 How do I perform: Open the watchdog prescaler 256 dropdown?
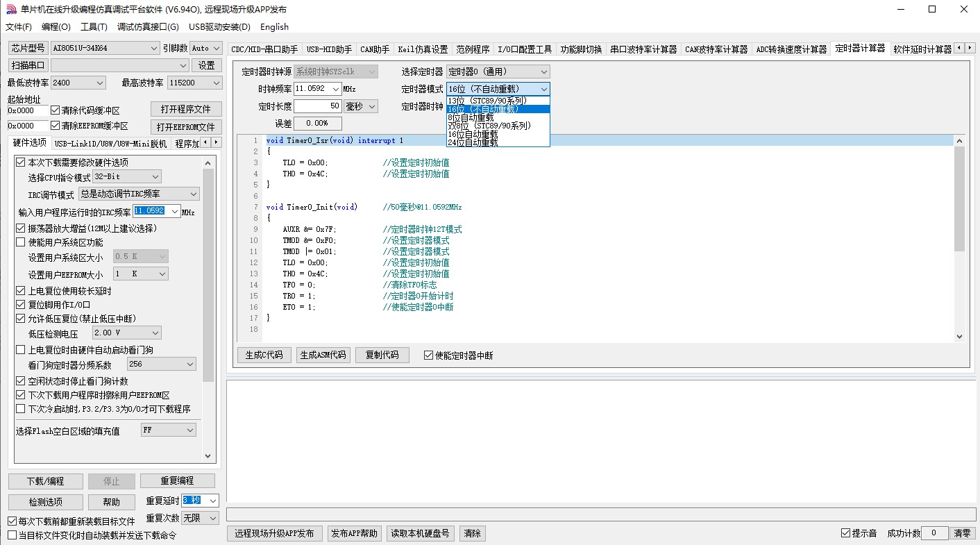pyautogui.click(x=162, y=364)
